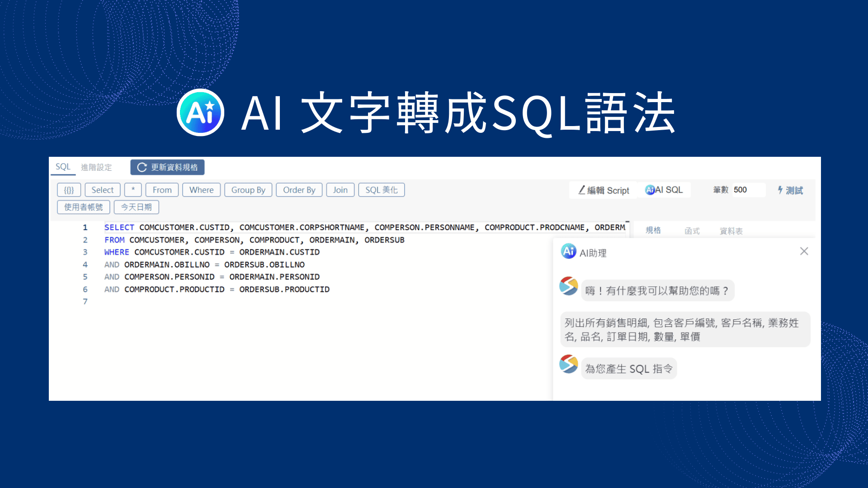The image size is (868, 488).
Task: Switch to the 進階設定 tab
Action: (x=96, y=167)
